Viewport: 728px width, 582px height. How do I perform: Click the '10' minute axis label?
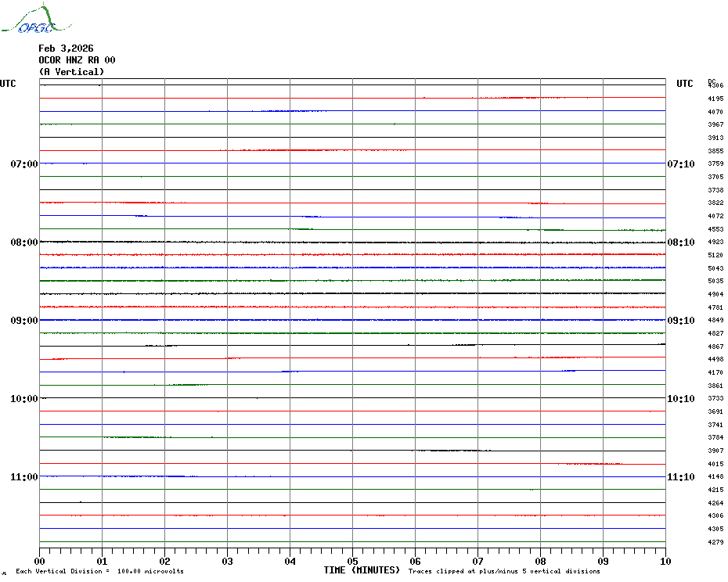[x=666, y=562]
